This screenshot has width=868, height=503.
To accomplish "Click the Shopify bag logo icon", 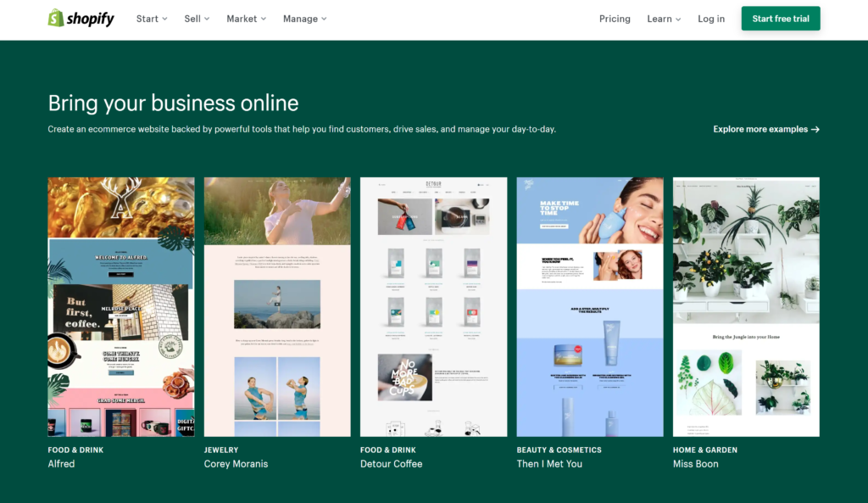I will point(55,18).
